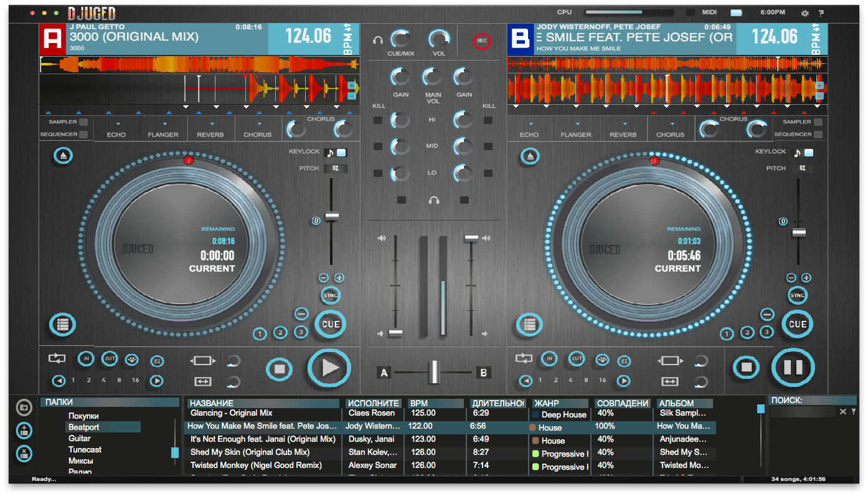Toggle the loop icon on deck A
This screenshot has width=868, height=496.
pos(57,358)
